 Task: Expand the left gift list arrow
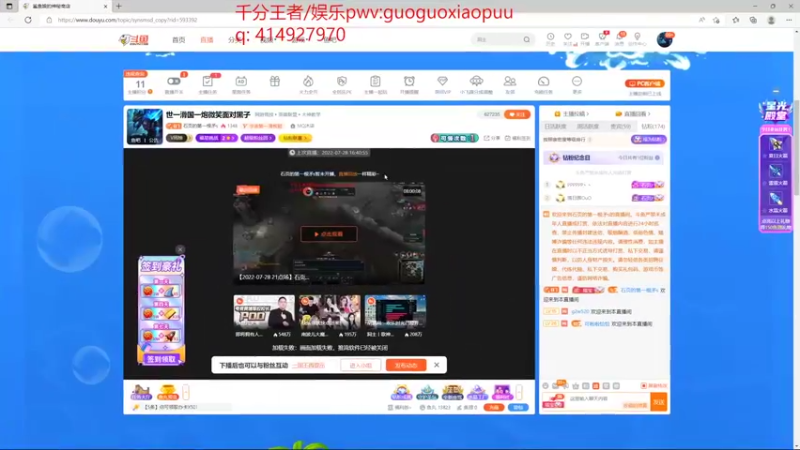(x=186, y=392)
